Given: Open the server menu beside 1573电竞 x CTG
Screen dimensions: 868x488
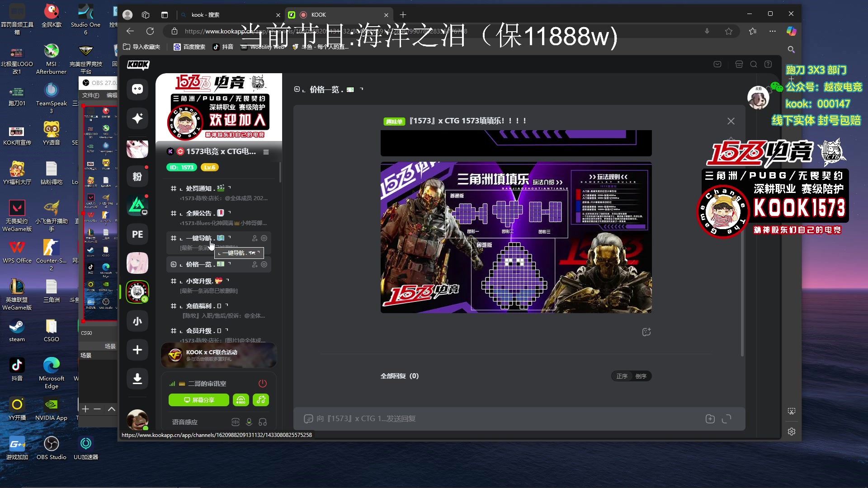Looking at the screenshot, I should (x=267, y=152).
